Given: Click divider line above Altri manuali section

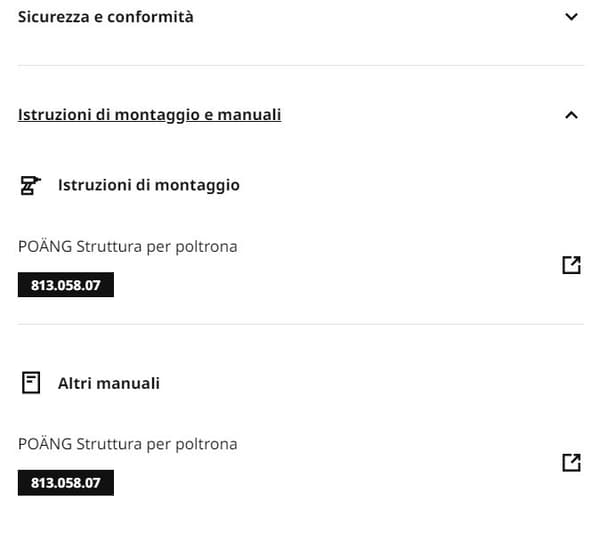Looking at the screenshot, I should (x=300, y=324).
